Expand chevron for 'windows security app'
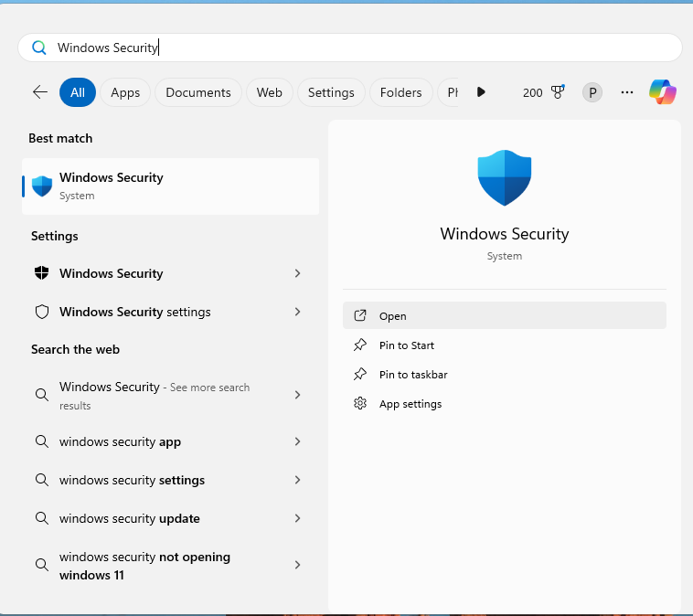The image size is (693, 616). (x=297, y=441)
